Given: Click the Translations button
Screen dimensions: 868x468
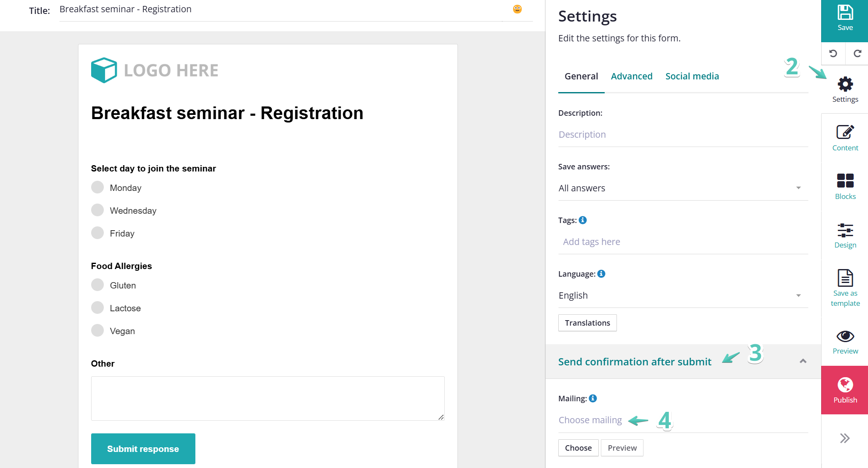Looking at the screenshot, I should (587, 323).
